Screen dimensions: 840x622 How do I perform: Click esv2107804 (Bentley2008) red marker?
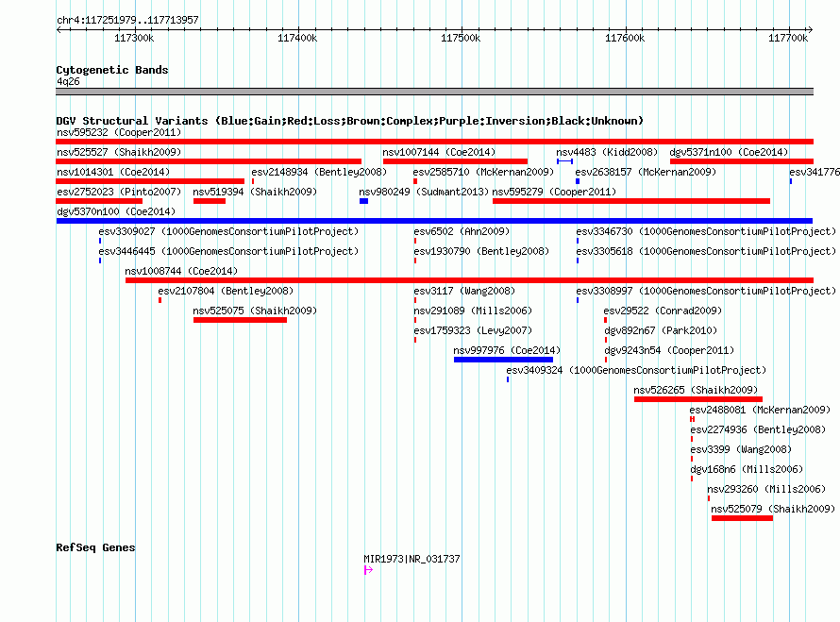pos(160,300)
